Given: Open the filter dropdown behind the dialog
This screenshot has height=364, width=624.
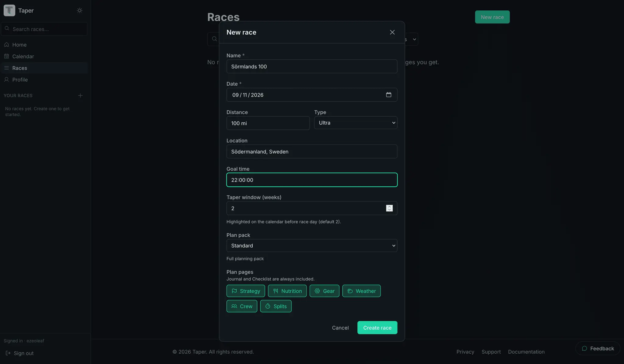Looking at the screenshot, I should point(411,39).
